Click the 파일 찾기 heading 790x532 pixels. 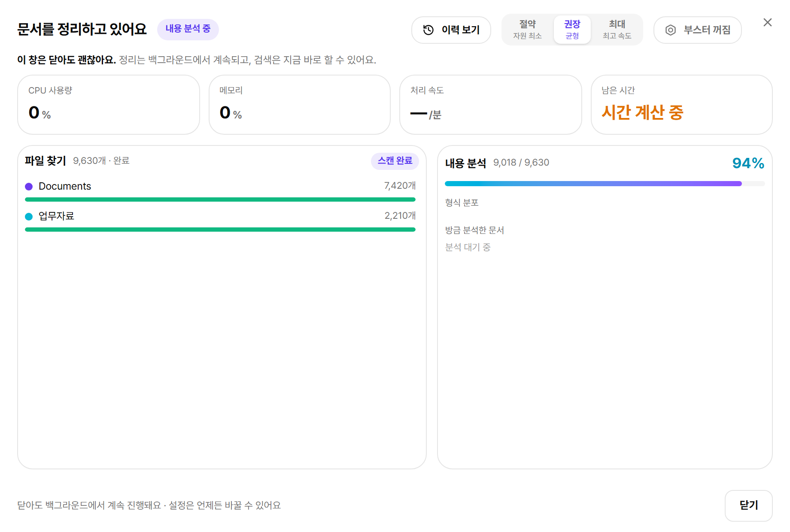(x=45, y=161)
